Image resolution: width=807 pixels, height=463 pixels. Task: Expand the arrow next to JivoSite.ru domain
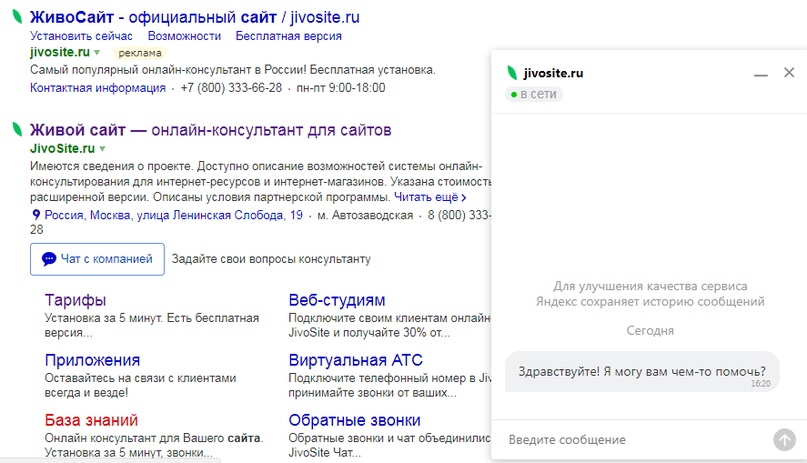102,149
